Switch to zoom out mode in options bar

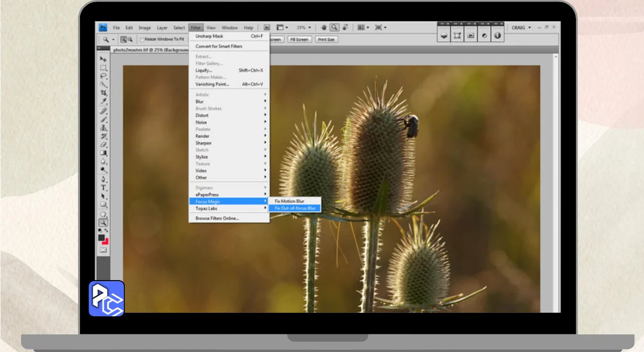130,39
